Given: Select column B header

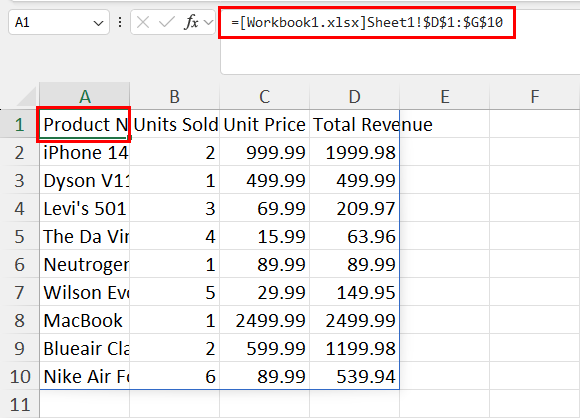Looking at the screenshot, I should [175, 97].
